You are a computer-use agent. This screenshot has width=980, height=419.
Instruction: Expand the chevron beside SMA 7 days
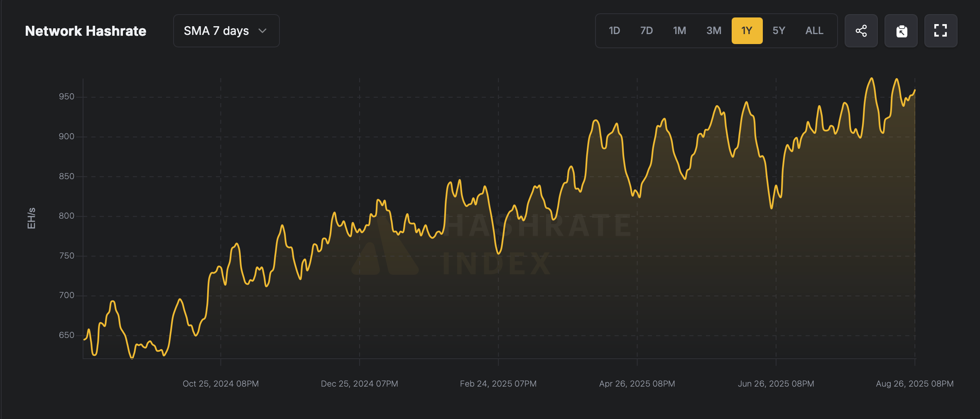(x=262, y=31)
